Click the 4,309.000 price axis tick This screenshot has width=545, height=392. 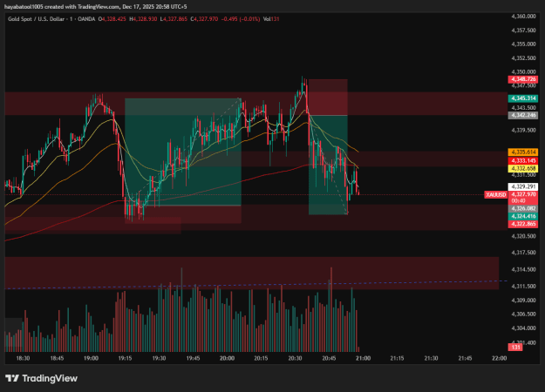[x=523, y=301]
